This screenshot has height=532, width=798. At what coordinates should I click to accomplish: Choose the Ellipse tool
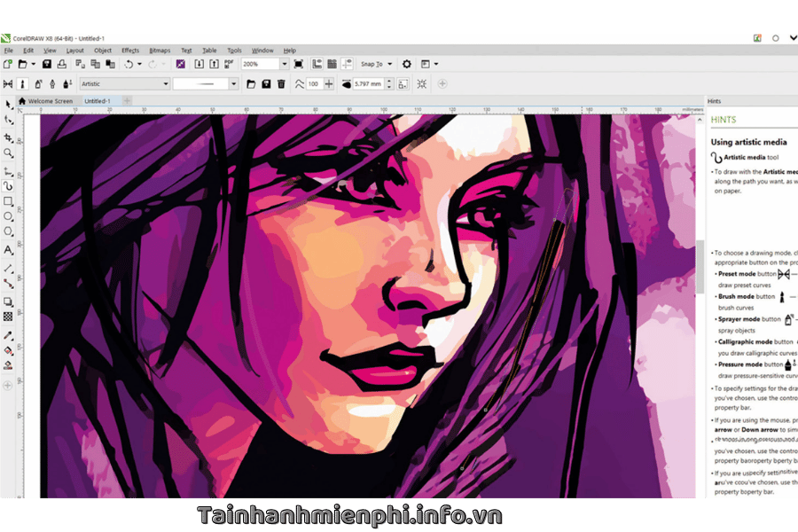tap(8, 216)
